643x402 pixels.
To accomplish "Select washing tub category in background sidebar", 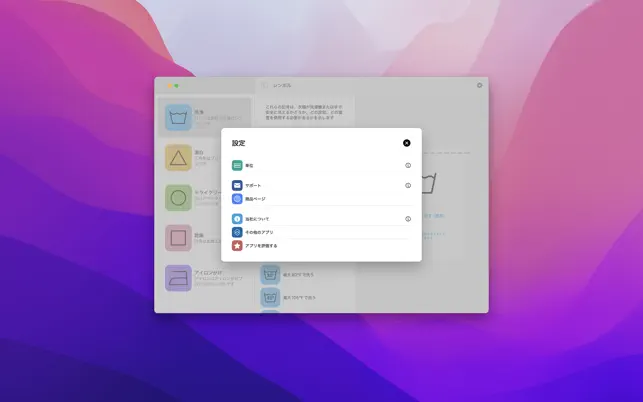I will pyautogui.click(x=178, y=117).
